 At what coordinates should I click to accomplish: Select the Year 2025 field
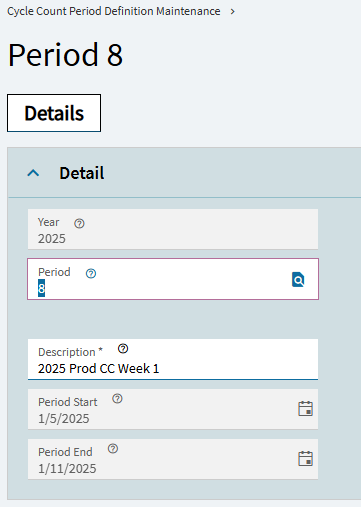pos(173,229)
